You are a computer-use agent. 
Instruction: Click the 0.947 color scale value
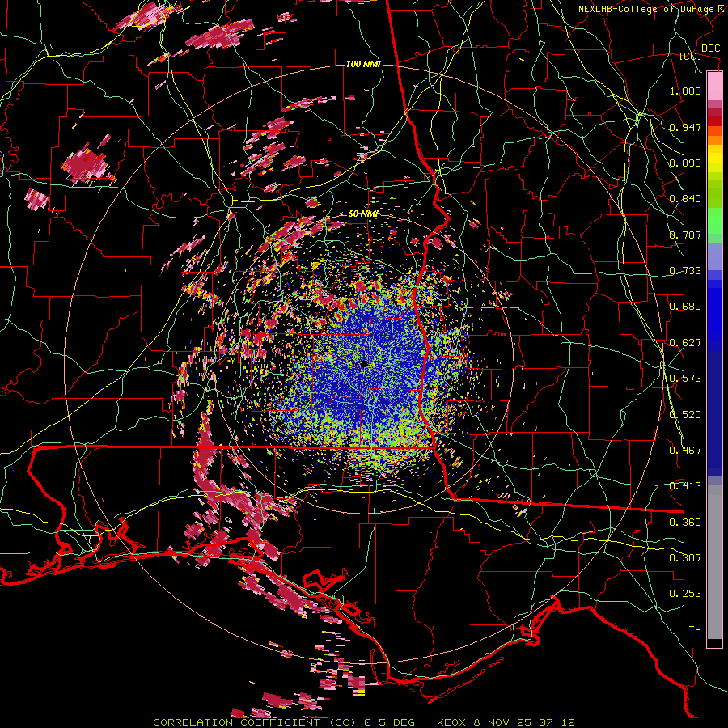point(685,127)
